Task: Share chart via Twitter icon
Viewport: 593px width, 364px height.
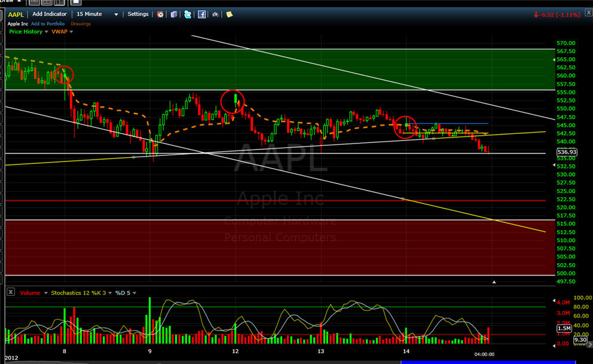Action: coord(188,14)
